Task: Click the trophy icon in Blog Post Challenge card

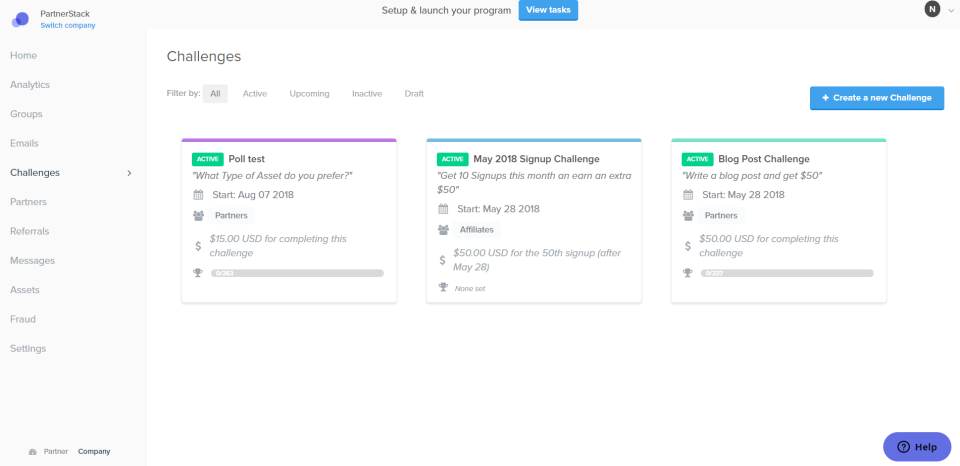Action: [x=687, y=272]
